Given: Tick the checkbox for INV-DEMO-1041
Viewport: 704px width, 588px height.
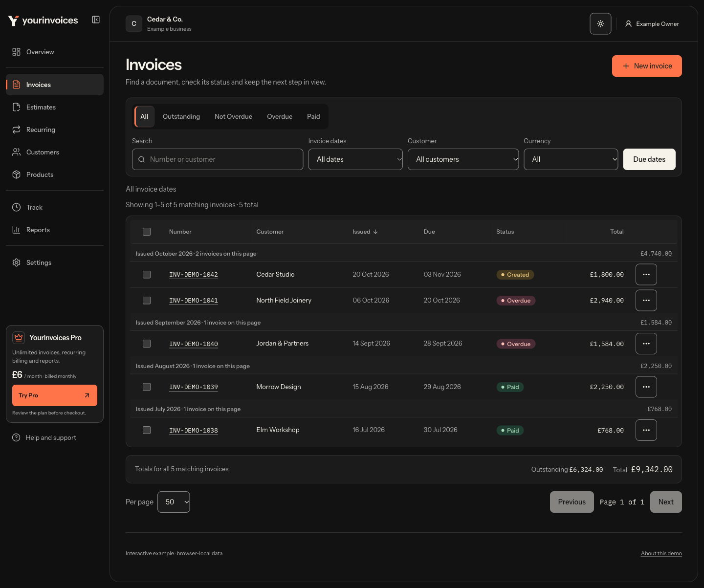Looking at the screenshot, I should point(147,301).
